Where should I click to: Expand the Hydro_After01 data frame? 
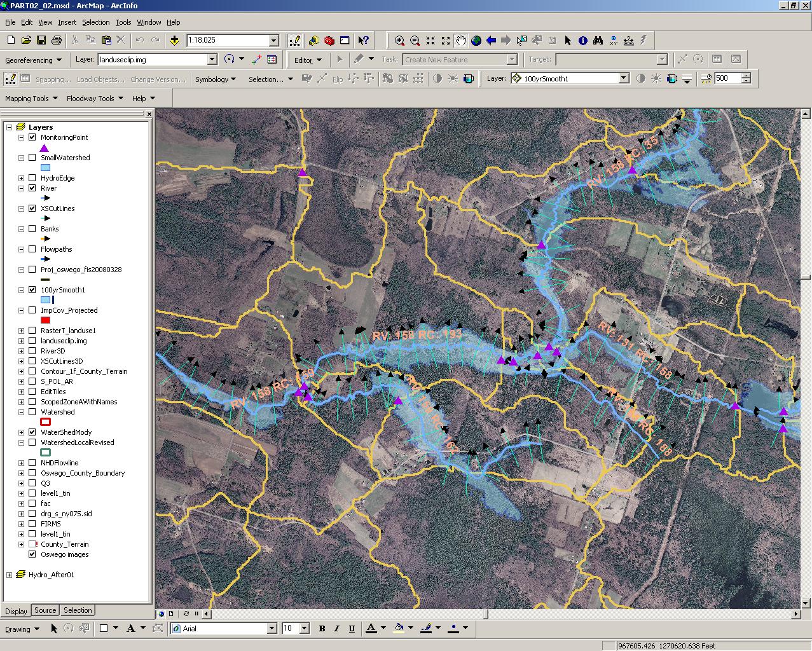10,575
